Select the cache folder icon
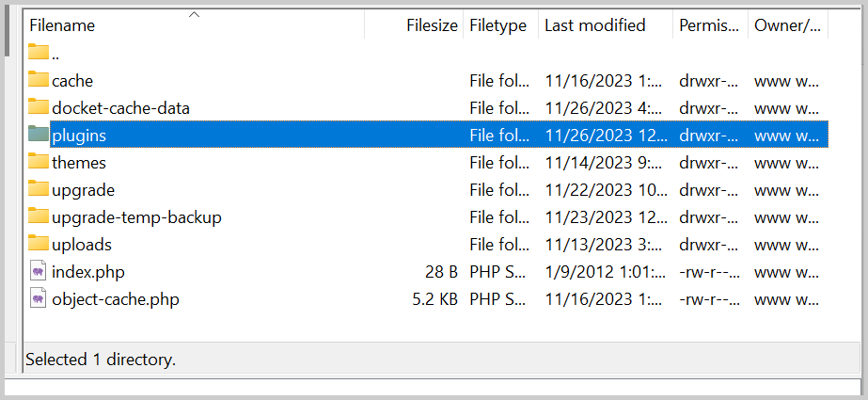The height and width of the screenshot is (400, 868). click(x=39, y=79)
